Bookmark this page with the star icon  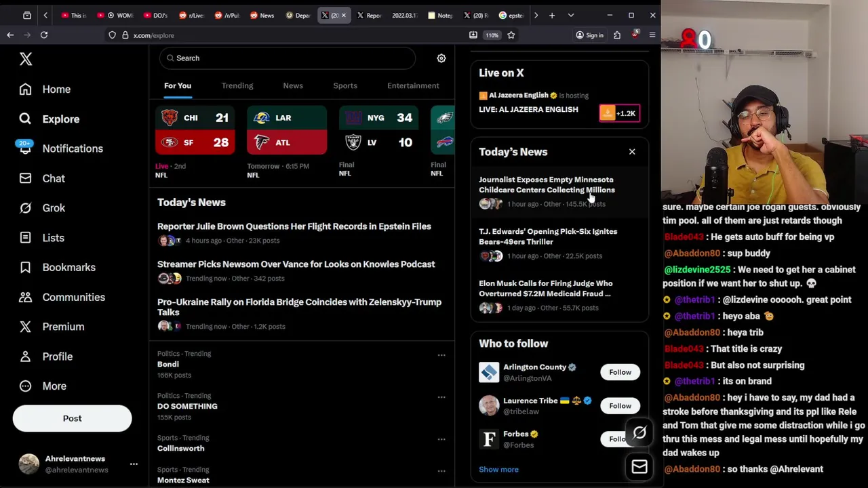tap(511, 35)
